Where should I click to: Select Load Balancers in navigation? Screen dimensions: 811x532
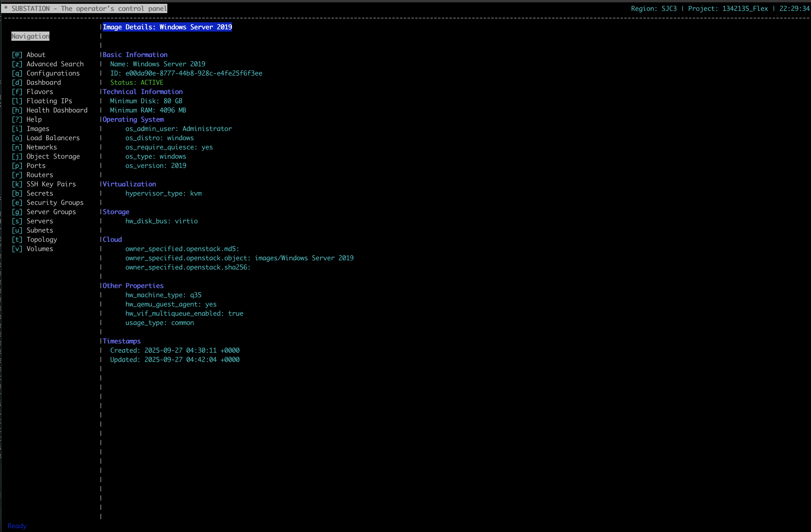tap(53, 138)
